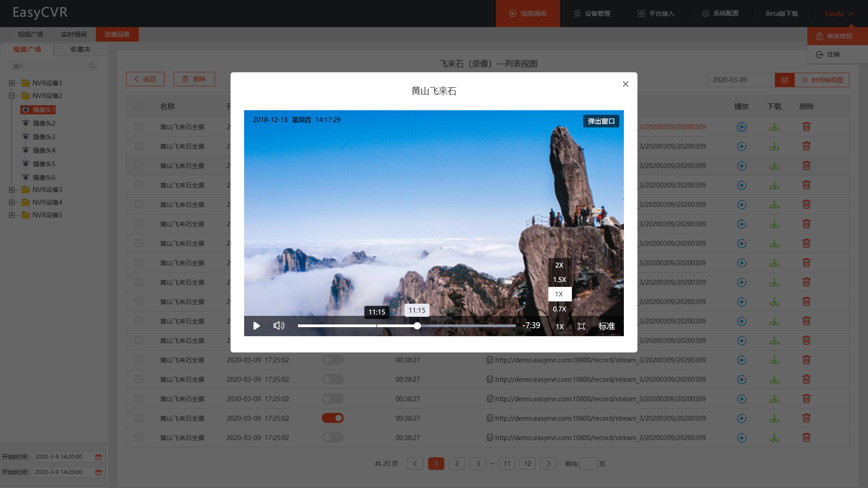Screen dimensions: 868x488
Task: Choose 2X playback speed option
Action: [559, 265]
